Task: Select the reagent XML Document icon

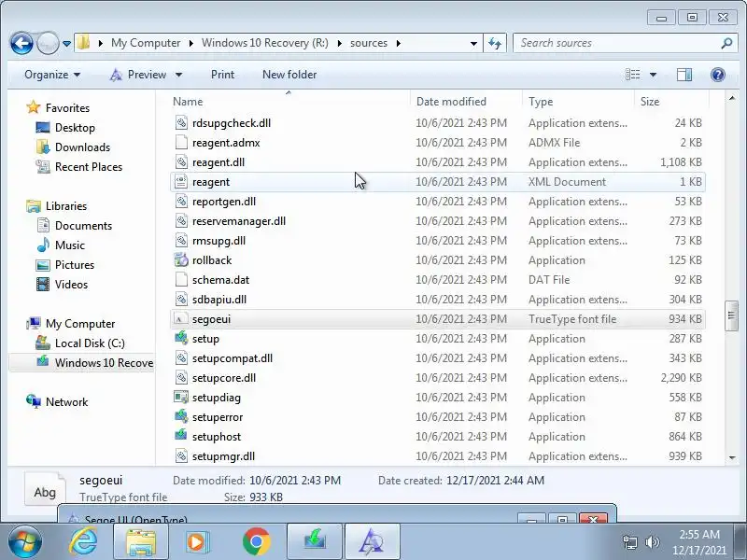Action: point(181,181)
